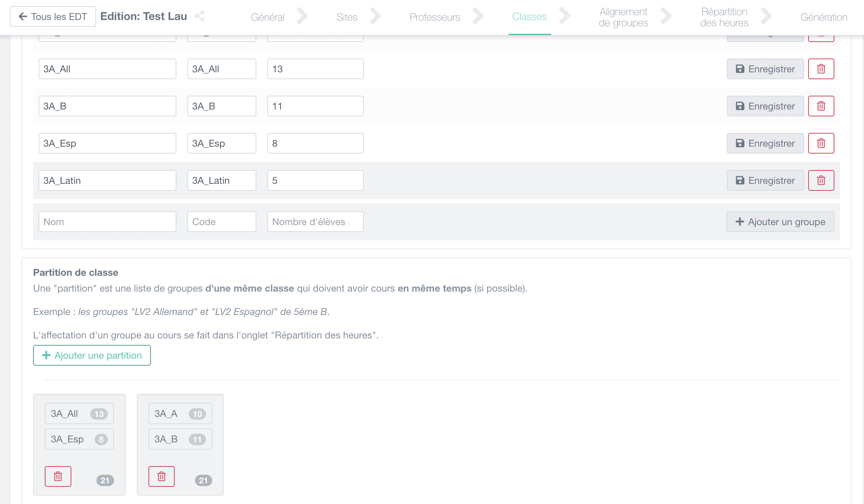Delete the 3A_All group row

821,69
